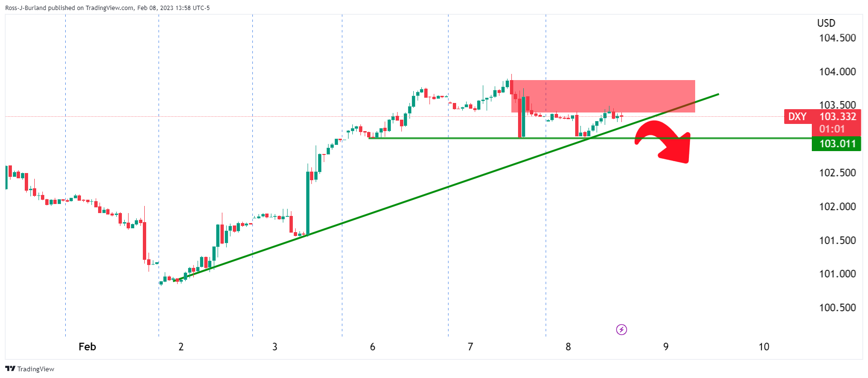Click the purple lightning bolt event icon
The height and width of the screenshot is (378, 868).
tap(621, 329)
